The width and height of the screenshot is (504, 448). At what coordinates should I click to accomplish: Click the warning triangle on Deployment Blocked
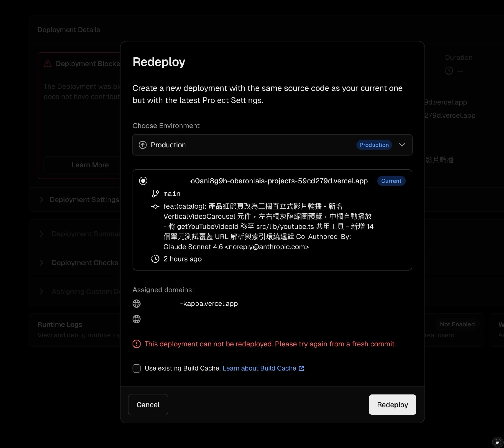pos(47,63)
